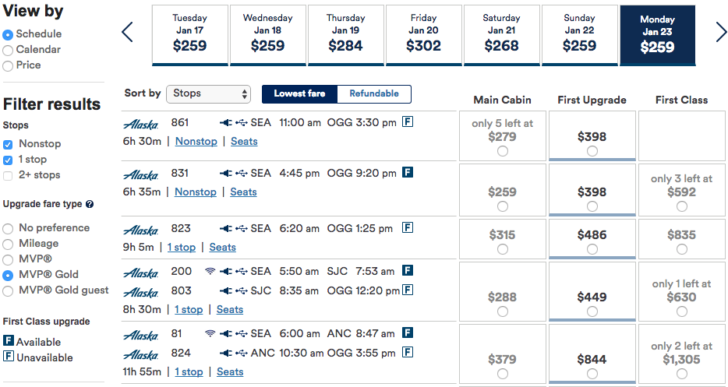Screen dimensions: 728x387
Task: Open upgrade fare type help icon
Action: [x=90, y=204]
